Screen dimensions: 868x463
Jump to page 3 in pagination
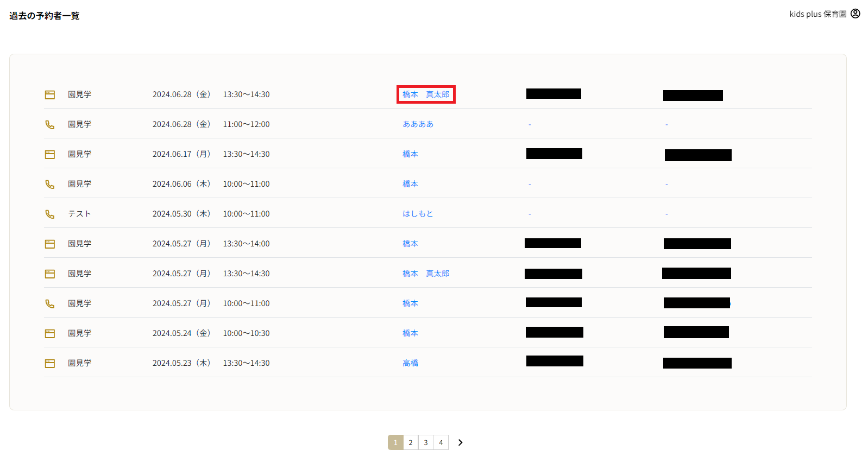[426, 442]
